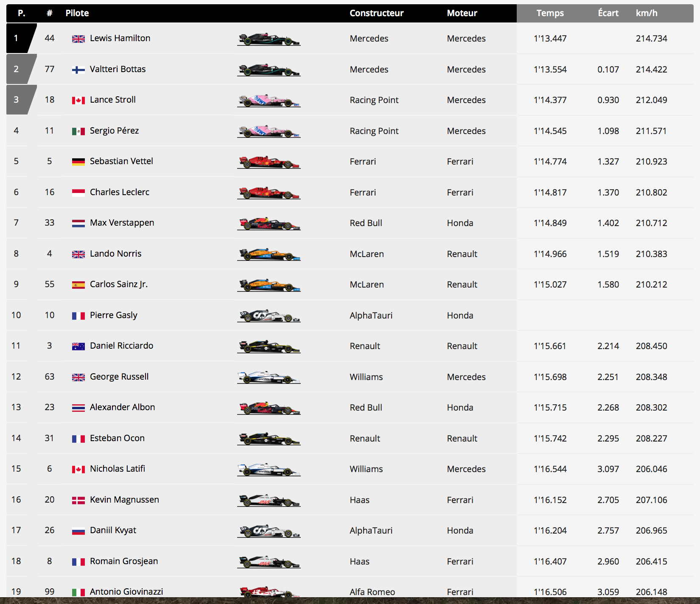This screenshot has height=604, width=700.
Task: Select the name Romain Grosjean
Action: [124, 561]
